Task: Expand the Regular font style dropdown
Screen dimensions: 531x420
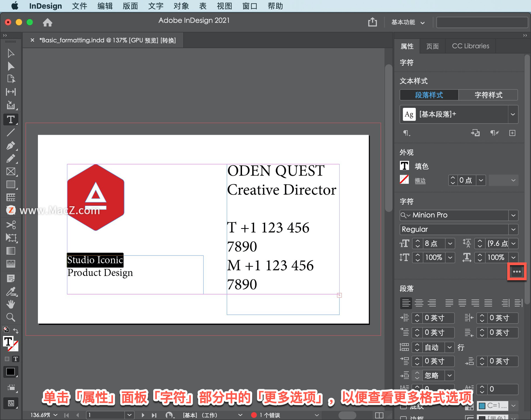Action: 514,229
